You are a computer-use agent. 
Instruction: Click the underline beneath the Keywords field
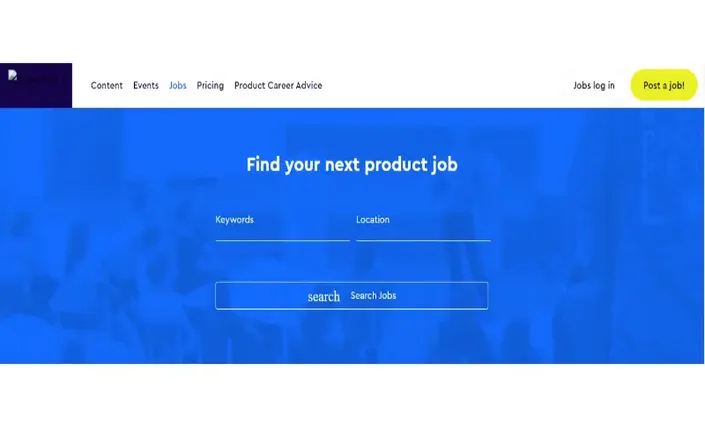click(x=282, y=241)
